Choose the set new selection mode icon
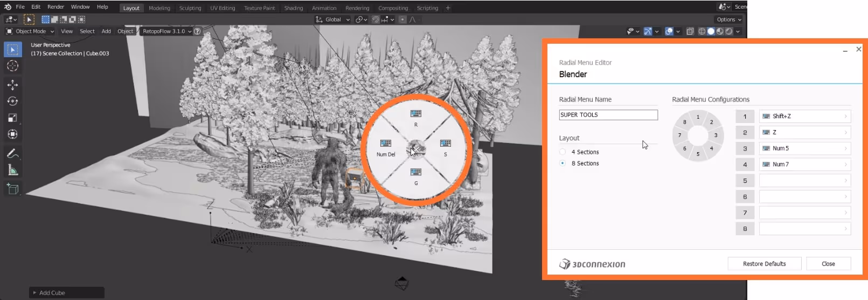The height and width of the screenshot is (300, 868). 45,19
